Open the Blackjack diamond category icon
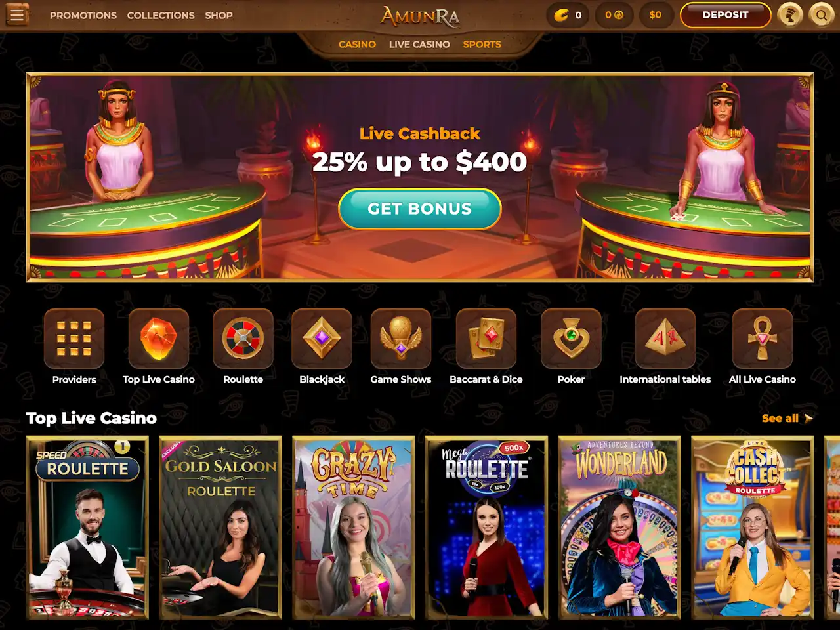 [x=322, y=339]
